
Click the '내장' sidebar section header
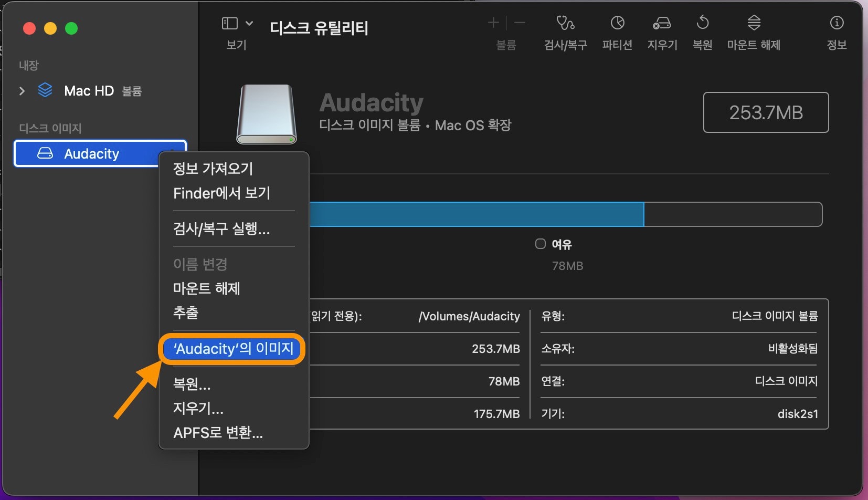click(29, 66)
